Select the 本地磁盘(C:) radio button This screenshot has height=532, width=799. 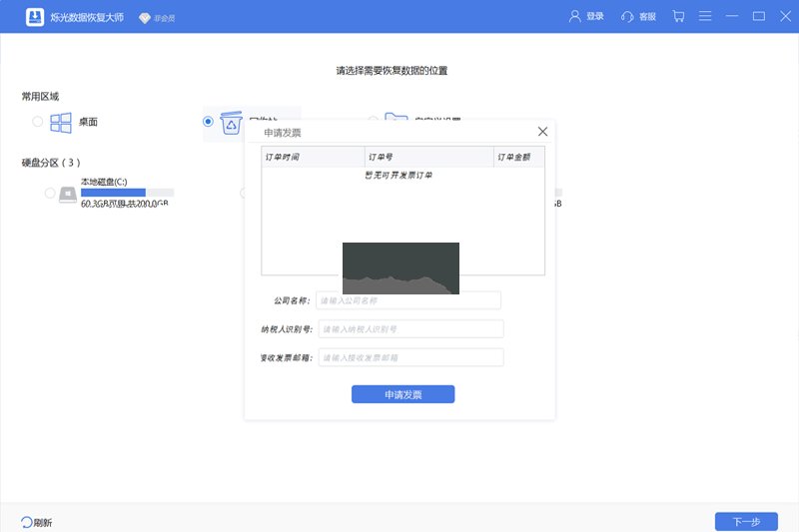[50, 194]
